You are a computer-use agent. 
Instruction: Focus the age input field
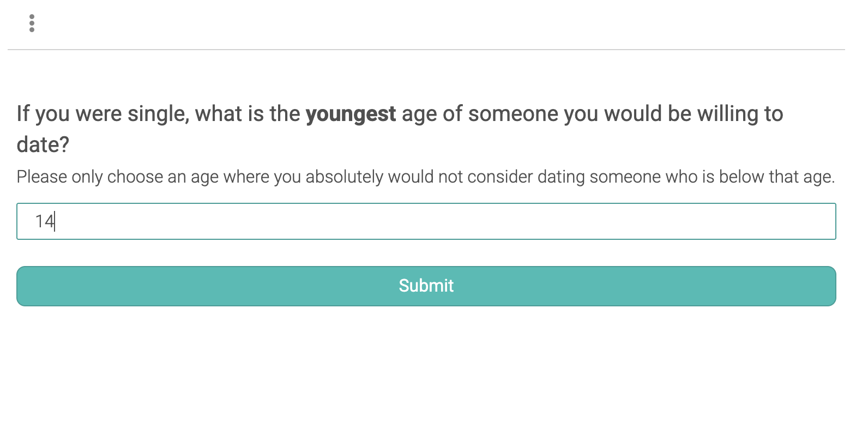click(426, 221)
